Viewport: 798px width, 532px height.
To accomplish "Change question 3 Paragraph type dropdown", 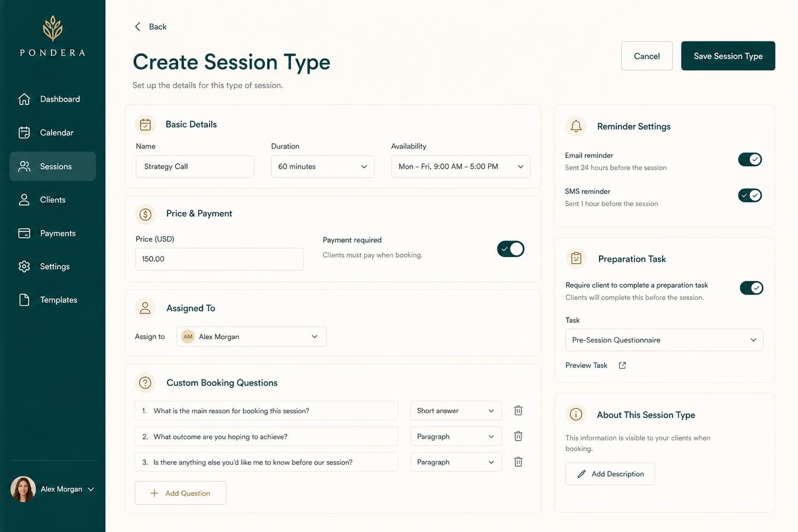I will coord(456,462).
